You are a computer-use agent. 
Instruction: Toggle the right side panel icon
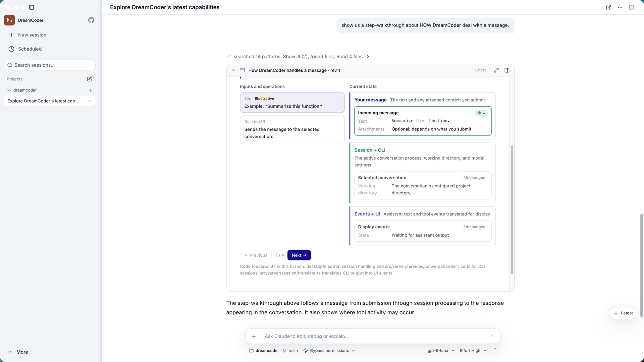tap(631, 7)
